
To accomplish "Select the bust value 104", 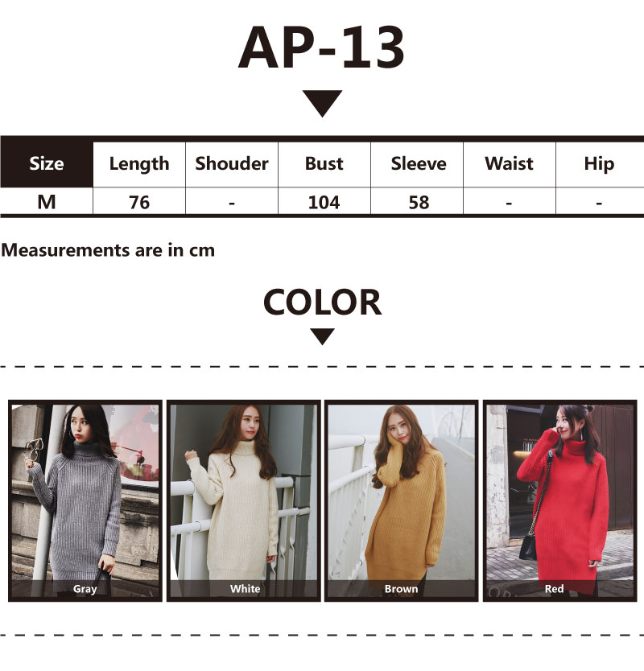I will click(x=324, y=203).
